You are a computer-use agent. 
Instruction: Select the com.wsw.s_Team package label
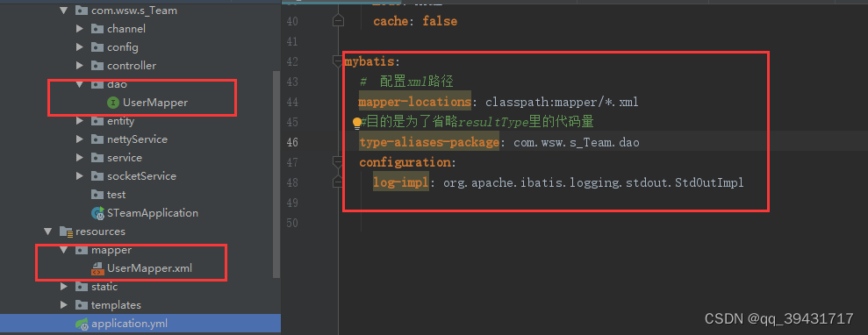[x=134, y=10]
